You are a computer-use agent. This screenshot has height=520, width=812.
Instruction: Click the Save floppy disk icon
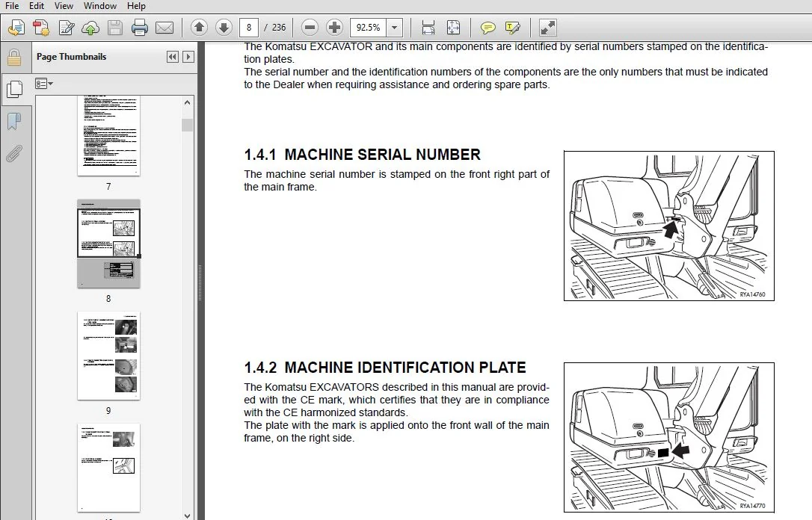pyautogui.click(x=115, y=28)
